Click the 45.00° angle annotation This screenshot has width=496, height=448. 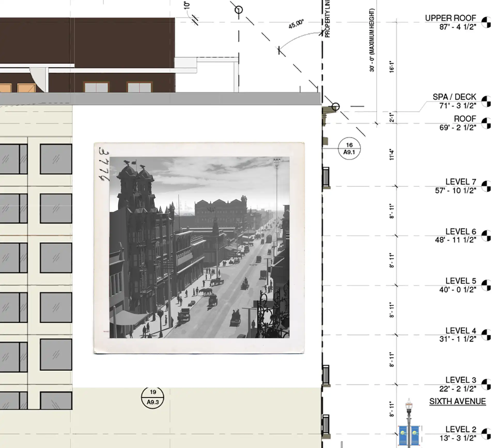point(296,24)
